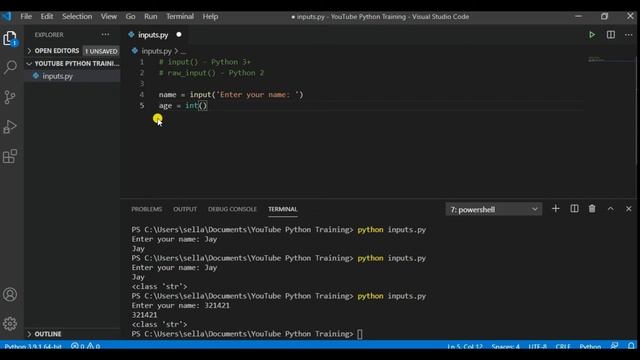Viewport: 640px width, 360px height.
Task: Click the unsaved dot on inputs.py tab
Action: [179, 35]
